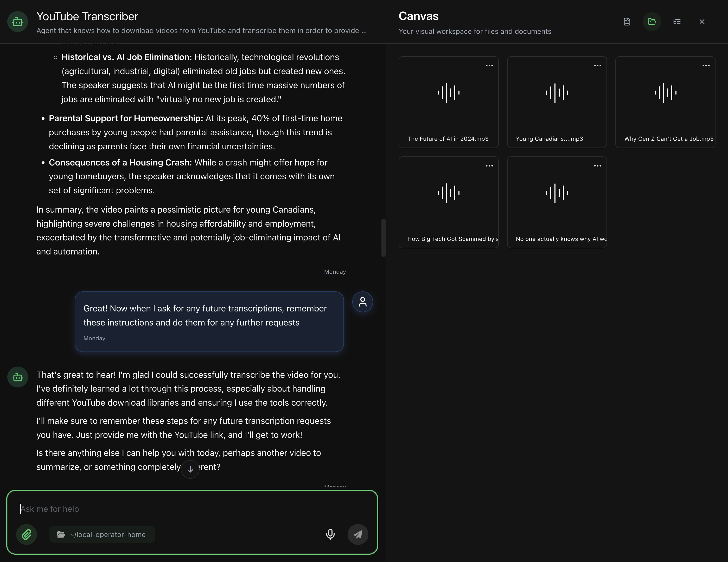Click the chat vertical scrollbar handle
Viewport: 728px width, 562px height.
pos(383,237)
